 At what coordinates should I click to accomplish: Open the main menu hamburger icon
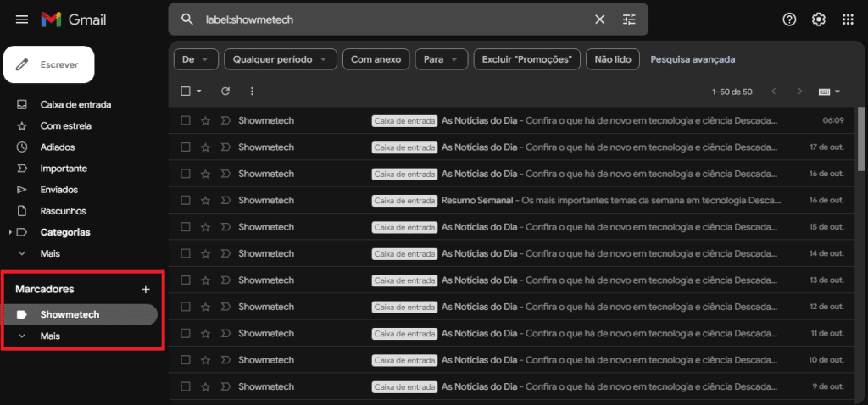coord(22,20)
